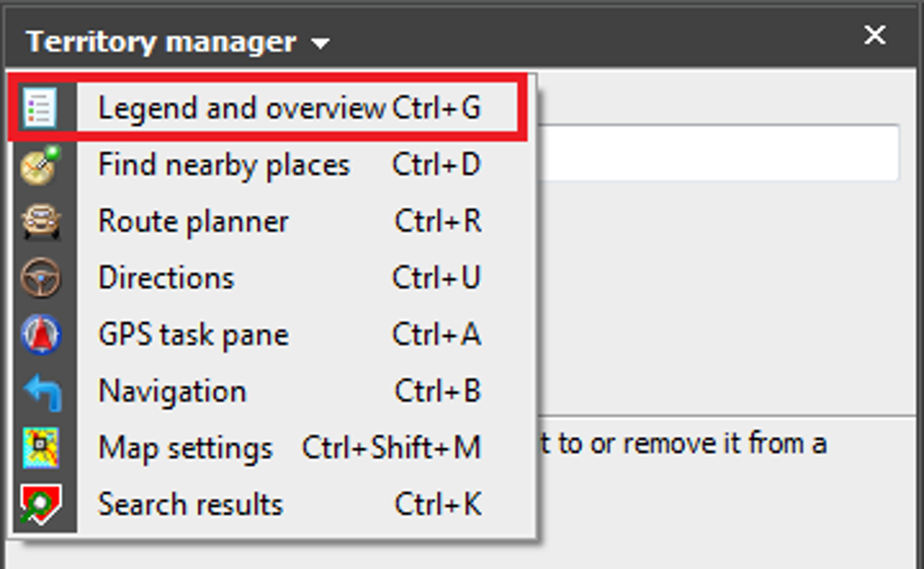Click the Find nearby places compass icon
Screen dimensions: 924x569
click(x=40, y=165)
